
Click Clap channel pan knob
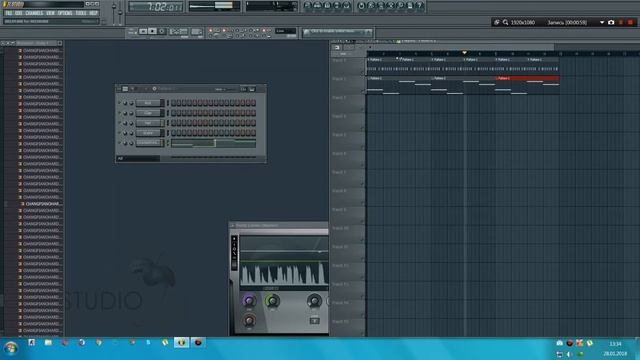coord(125,113)
